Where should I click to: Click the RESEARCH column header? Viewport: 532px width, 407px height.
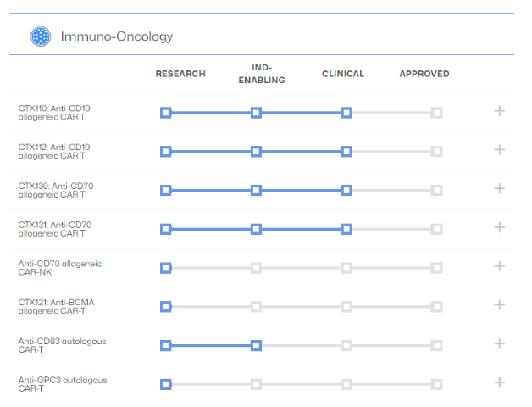coord(180,74)
